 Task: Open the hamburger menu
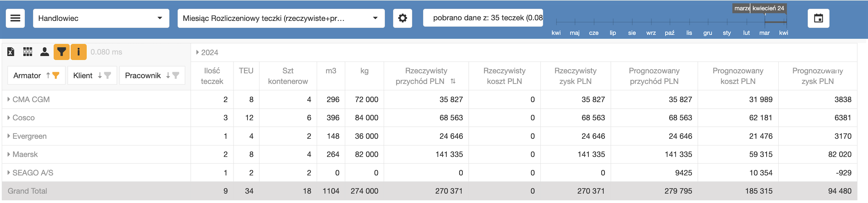click(x=15, y=18)
